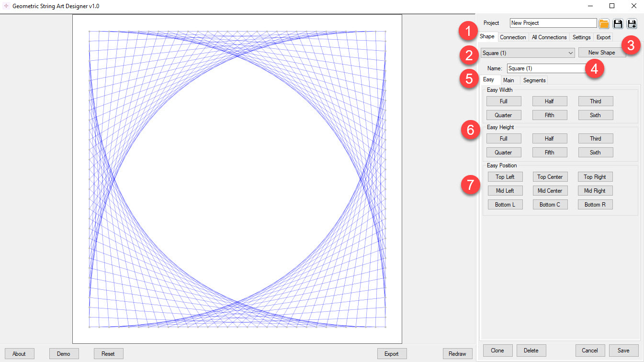644x362 pixels.
Task: Position shape at Mid Left
Action: (505, 191)
